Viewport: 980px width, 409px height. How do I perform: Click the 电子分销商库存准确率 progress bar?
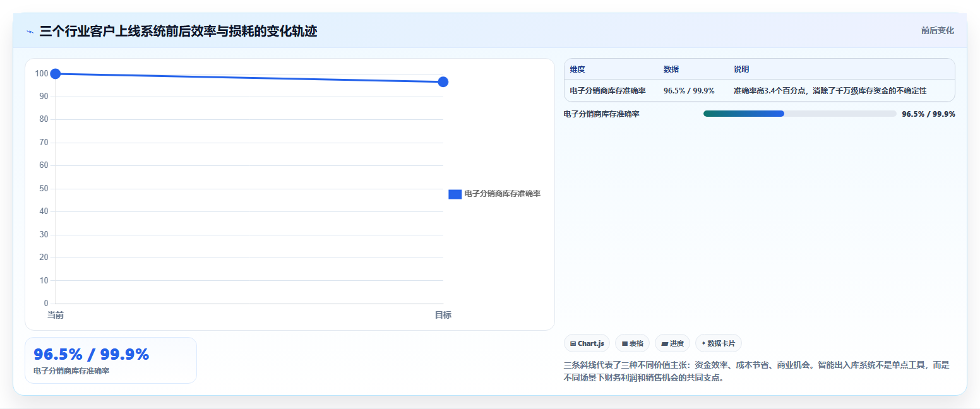[799, 114]
